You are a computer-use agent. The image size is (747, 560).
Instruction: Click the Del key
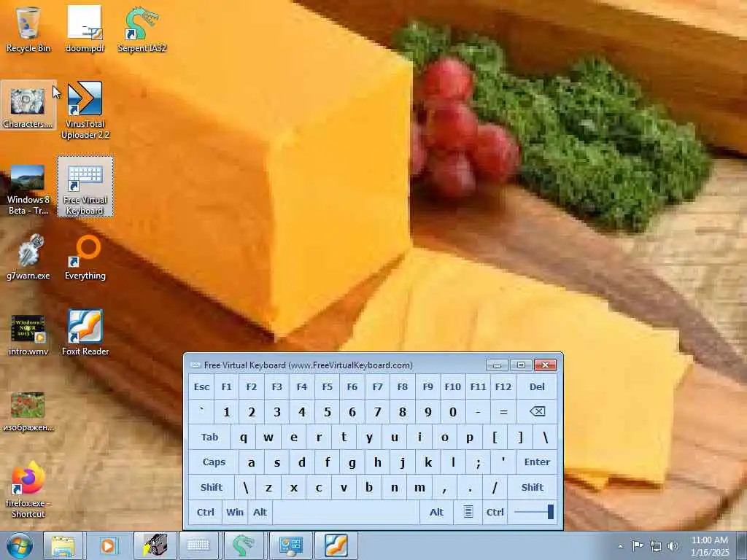(x=537, y=386)
